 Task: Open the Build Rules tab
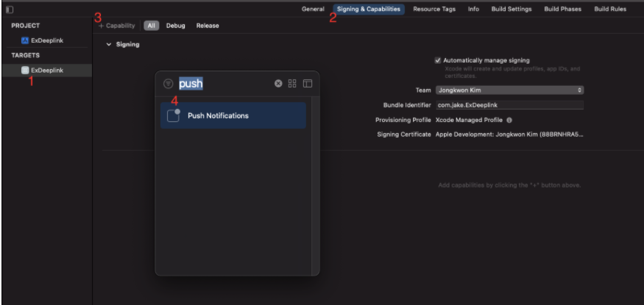point(610,9)
